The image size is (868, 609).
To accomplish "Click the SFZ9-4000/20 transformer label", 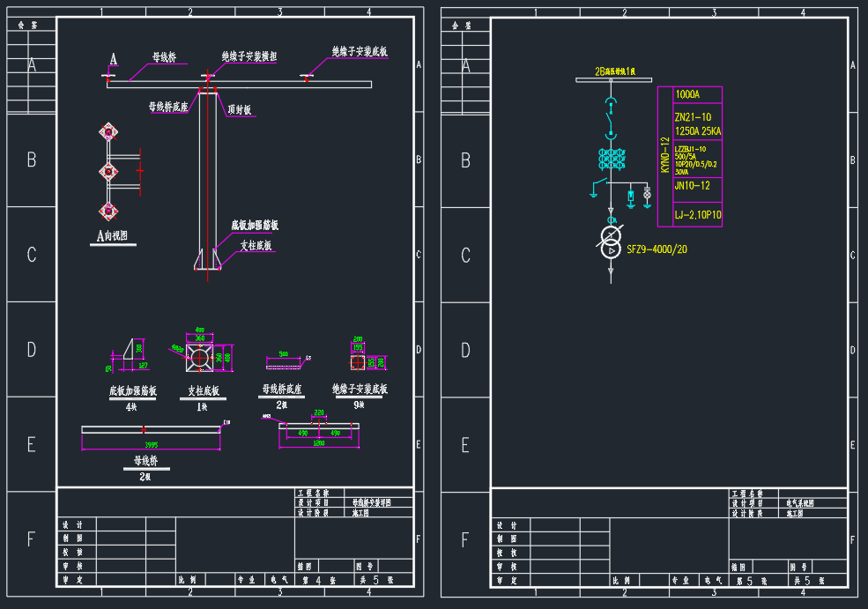I will coord(657,250).
